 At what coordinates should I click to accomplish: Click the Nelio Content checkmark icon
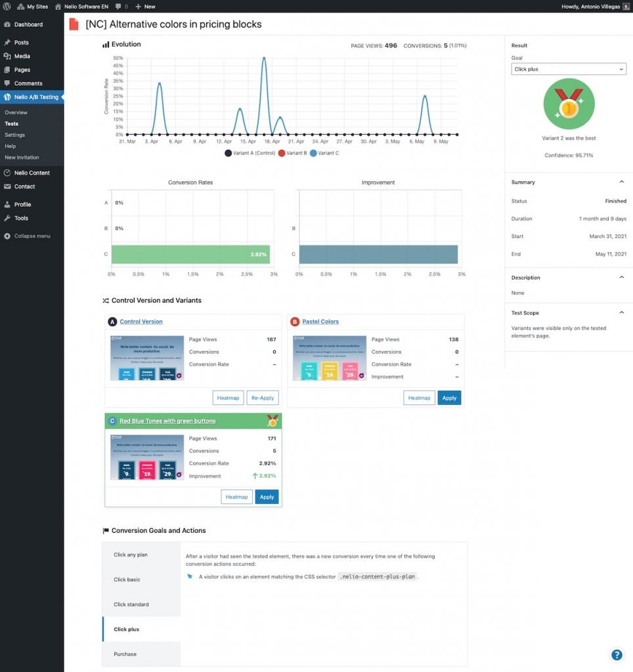(7, 173)
